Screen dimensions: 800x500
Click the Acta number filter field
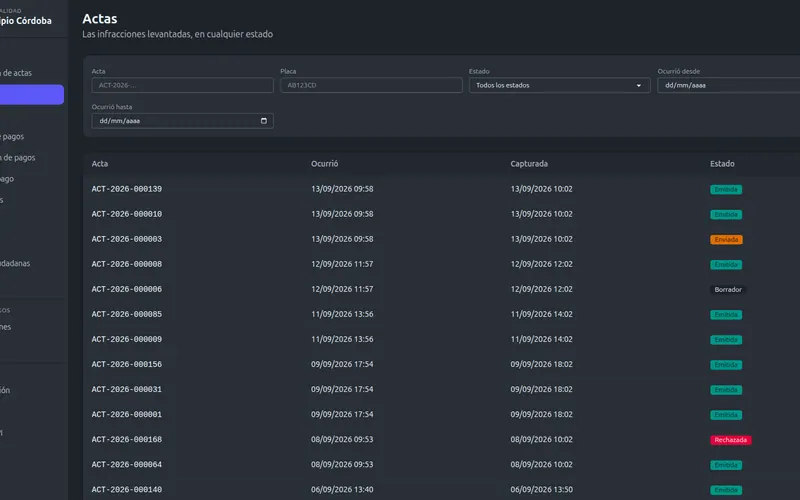pyautogui.click(x=182, y=85)
